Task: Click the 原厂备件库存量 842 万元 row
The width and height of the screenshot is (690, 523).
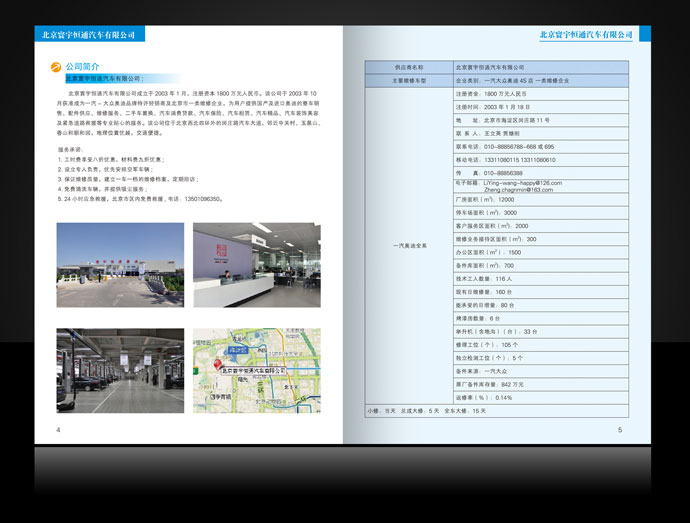Action: tap(541, 384)
